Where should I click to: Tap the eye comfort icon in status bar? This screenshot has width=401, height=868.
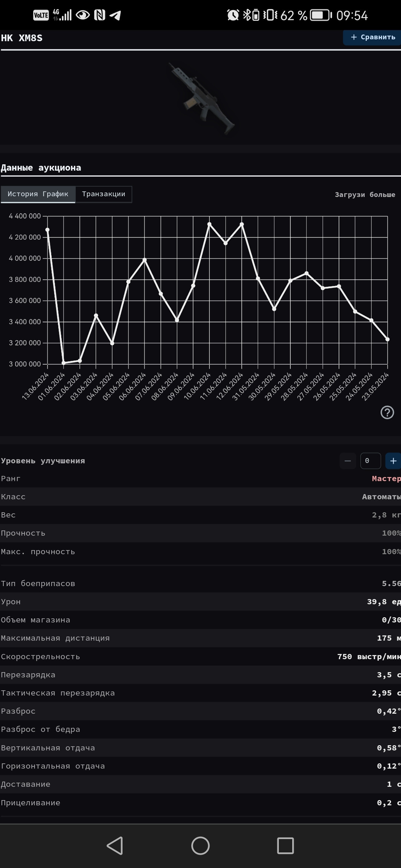83,15
